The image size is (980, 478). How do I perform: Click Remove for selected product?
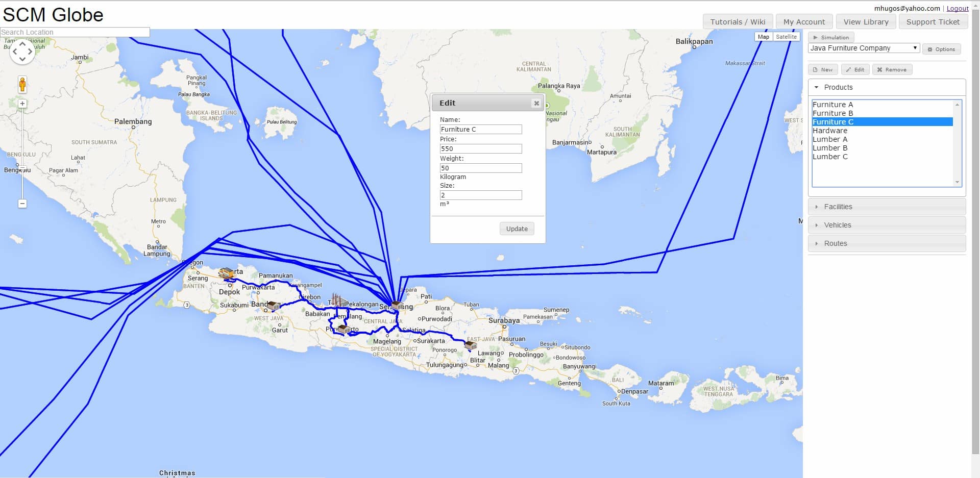pos(892,70)
